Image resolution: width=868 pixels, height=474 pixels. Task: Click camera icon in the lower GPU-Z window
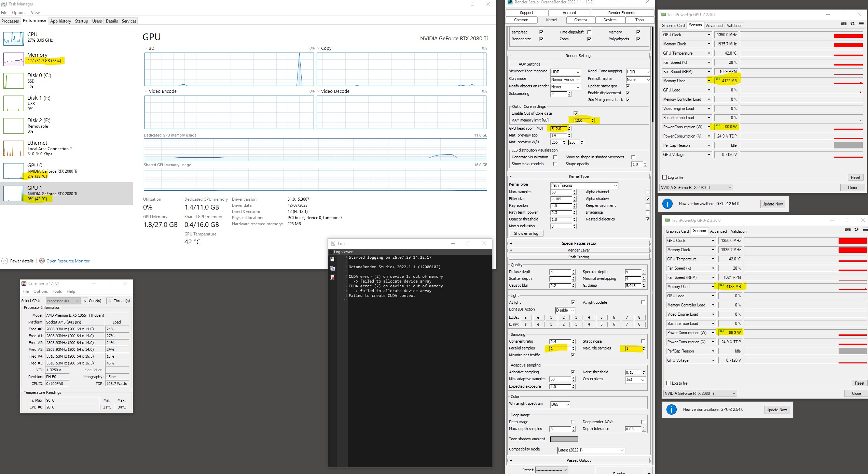point(848,229)
